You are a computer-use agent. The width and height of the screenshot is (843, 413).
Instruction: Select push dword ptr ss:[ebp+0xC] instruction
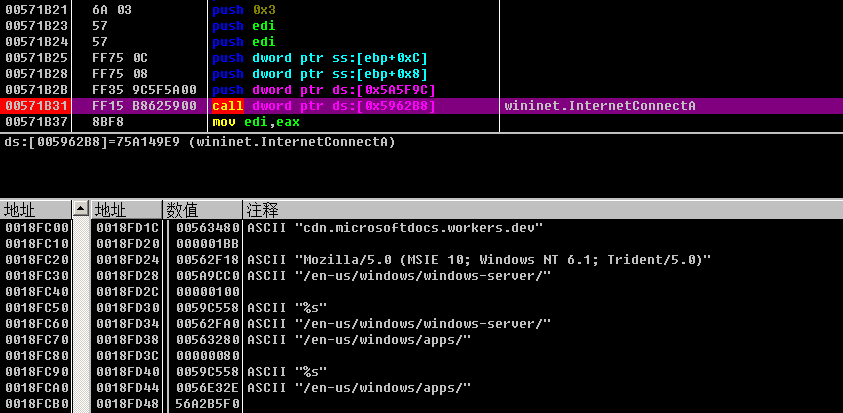(320, 57)
